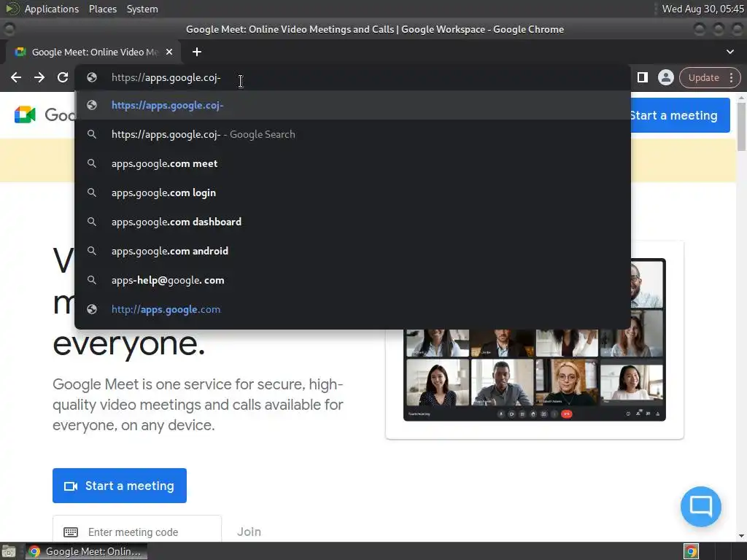Click the globe icon beside http://apps.google.com
Viewport: 747px width, 560px height.
[x=92, y=309]
